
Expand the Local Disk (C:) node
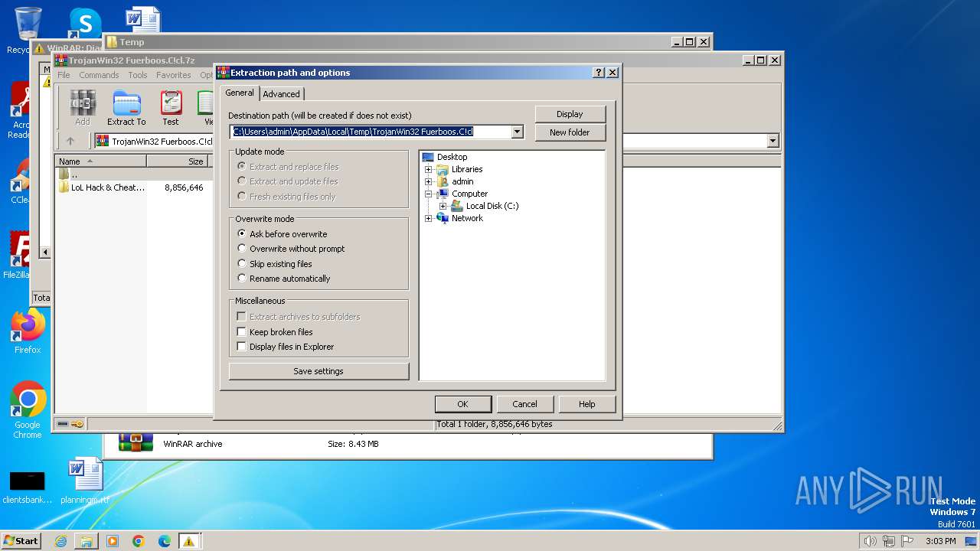click(443, 206)
